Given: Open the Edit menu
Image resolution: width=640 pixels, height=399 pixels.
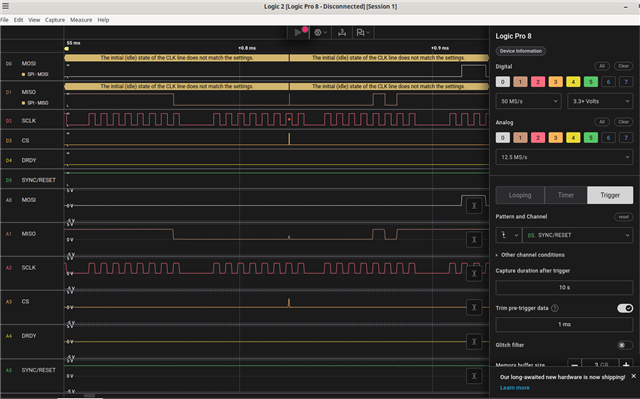Looking at the screenshot, I should click(18, 20).
